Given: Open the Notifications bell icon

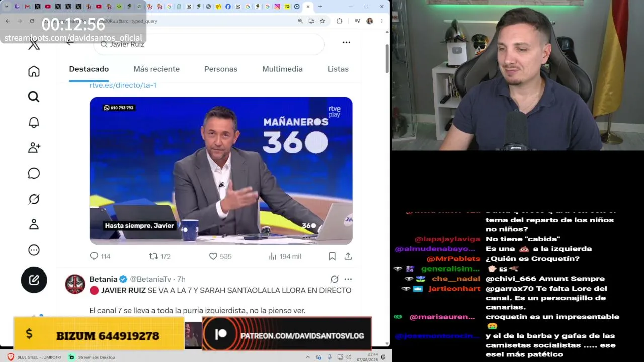Looking at the screenshot, I should (34, 122).
